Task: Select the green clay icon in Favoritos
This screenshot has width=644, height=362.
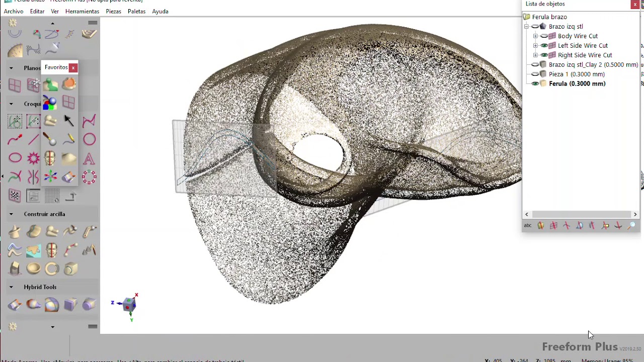Action: pos(50,84)
